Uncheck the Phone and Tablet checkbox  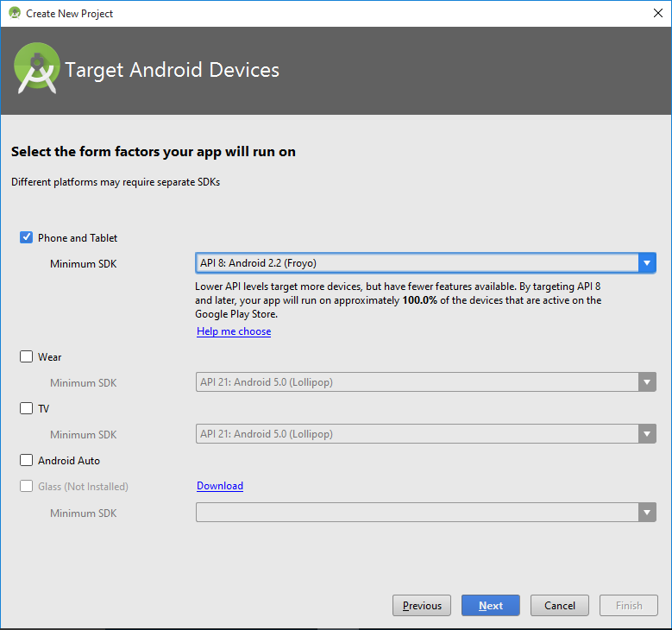point(27,237)
